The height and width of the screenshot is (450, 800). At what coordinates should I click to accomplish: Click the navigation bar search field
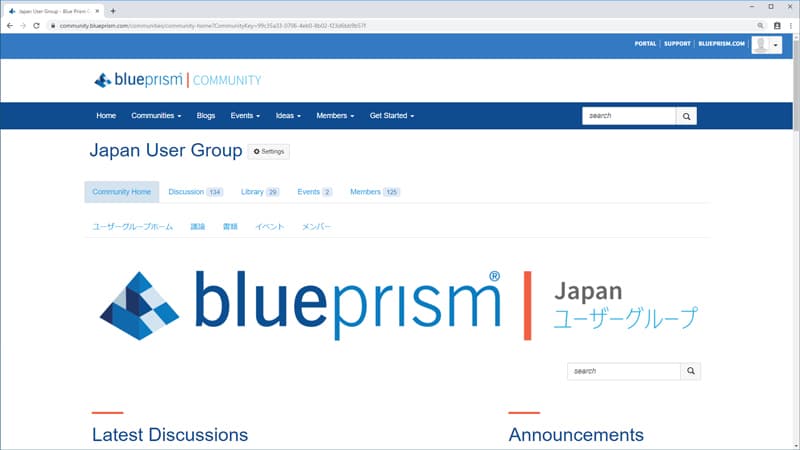[629, 116]
